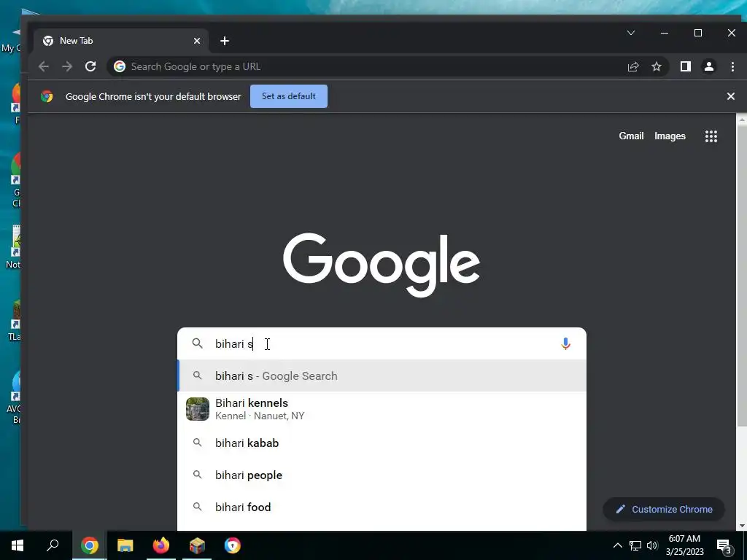Open the network status tray icon
This screenshot has height=560, width=747.
635,545
